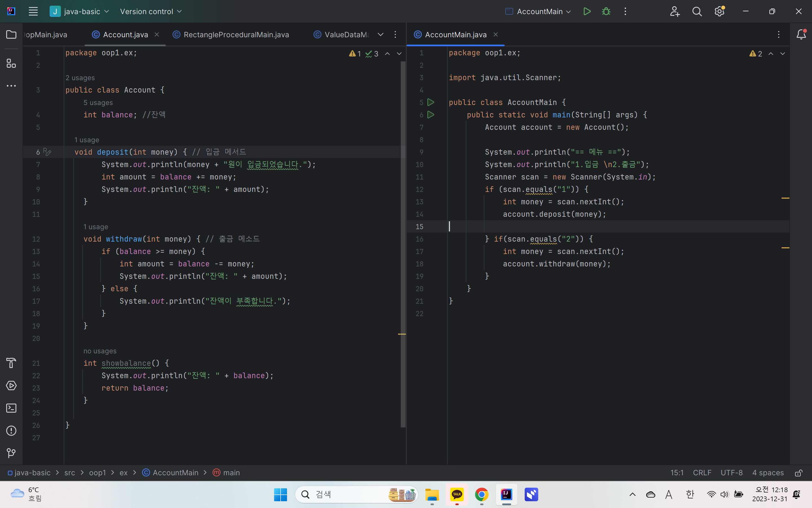The image size is (812, 508).
Task: Change UTF-8 file encoding
Action: [x=731, y=473]
